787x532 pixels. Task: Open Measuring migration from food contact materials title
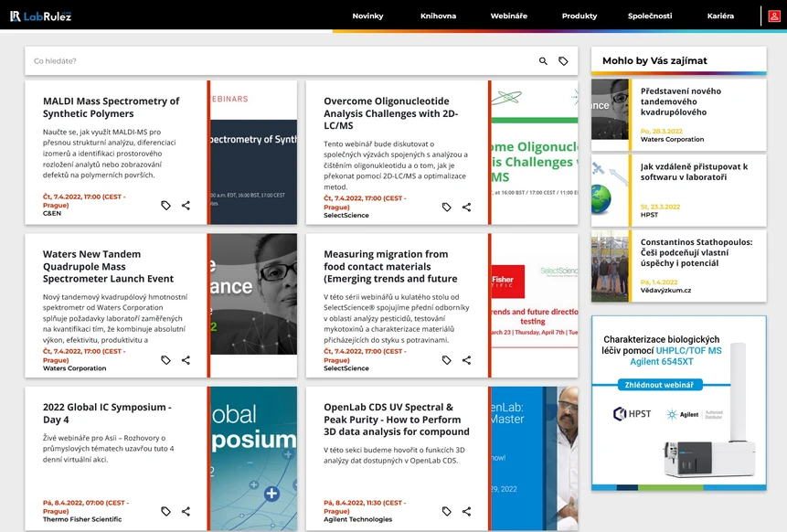[x=390, y=267]
